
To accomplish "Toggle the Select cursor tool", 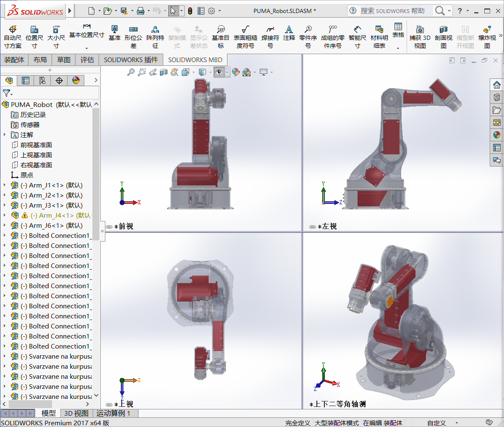I will (173, 11).
